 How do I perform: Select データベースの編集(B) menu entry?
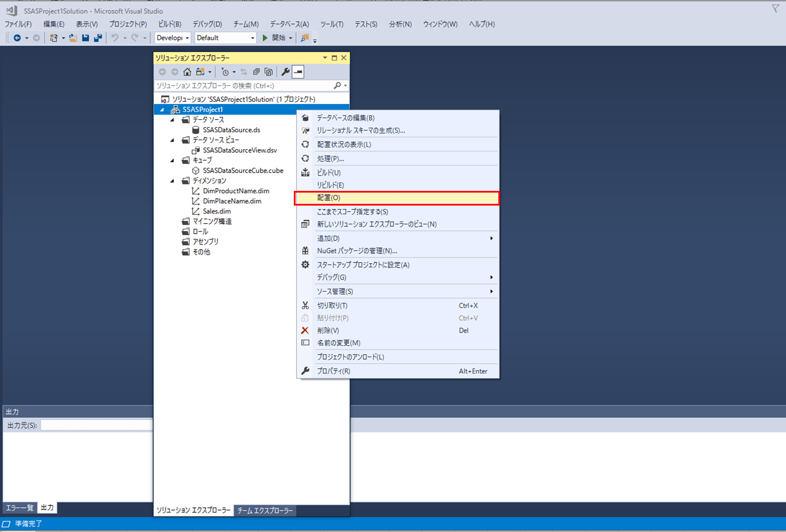(x=398, y=118)
